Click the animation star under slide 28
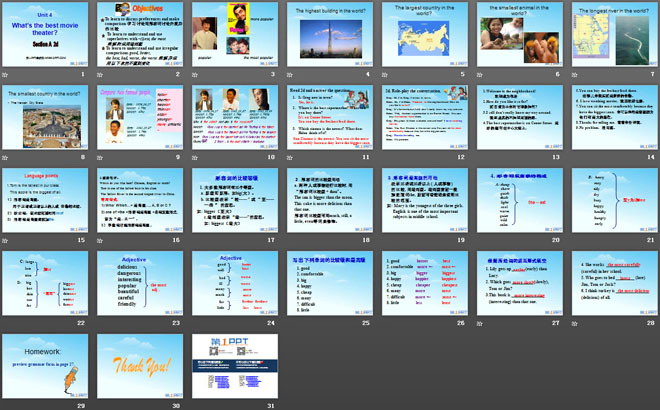Screen dimensions: 660x410 575,323
